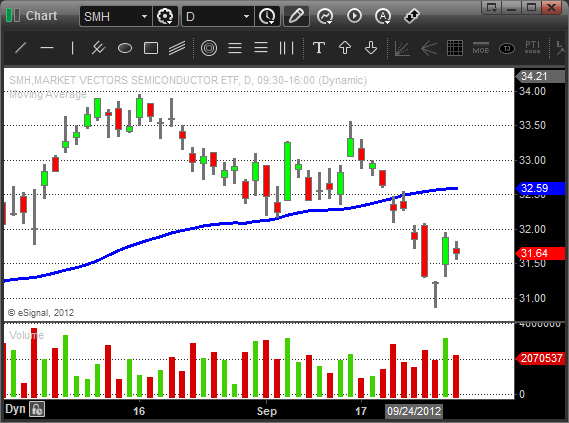Click the 09/24/2012 date marker

(414, 411)
